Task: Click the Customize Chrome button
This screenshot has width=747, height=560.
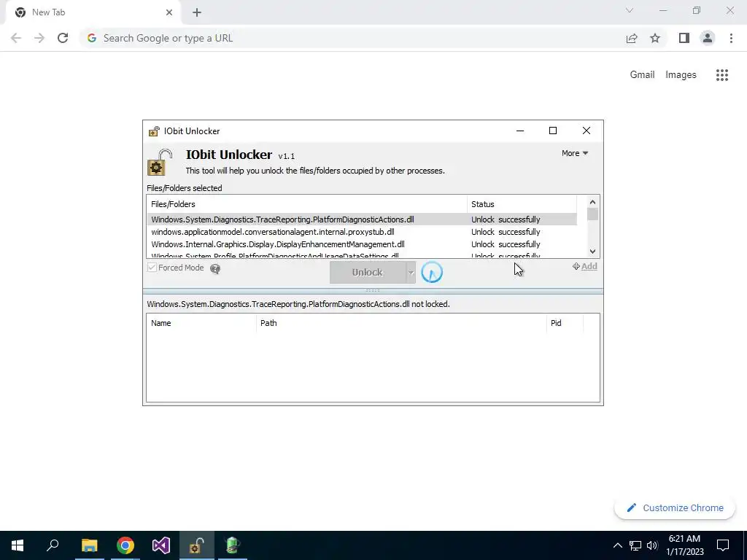Action: click(x=675, y=507)
